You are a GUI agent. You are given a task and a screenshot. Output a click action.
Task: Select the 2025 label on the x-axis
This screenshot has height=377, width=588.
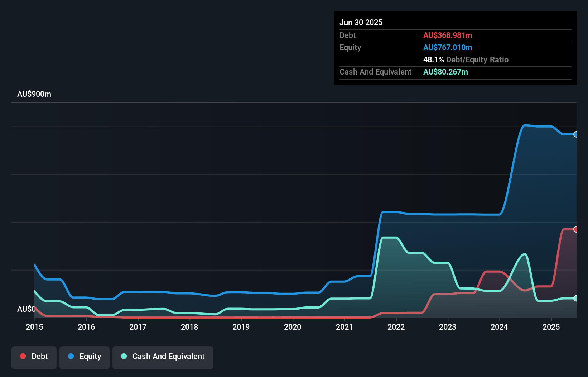pyautogui.click(x=551, y=327)
